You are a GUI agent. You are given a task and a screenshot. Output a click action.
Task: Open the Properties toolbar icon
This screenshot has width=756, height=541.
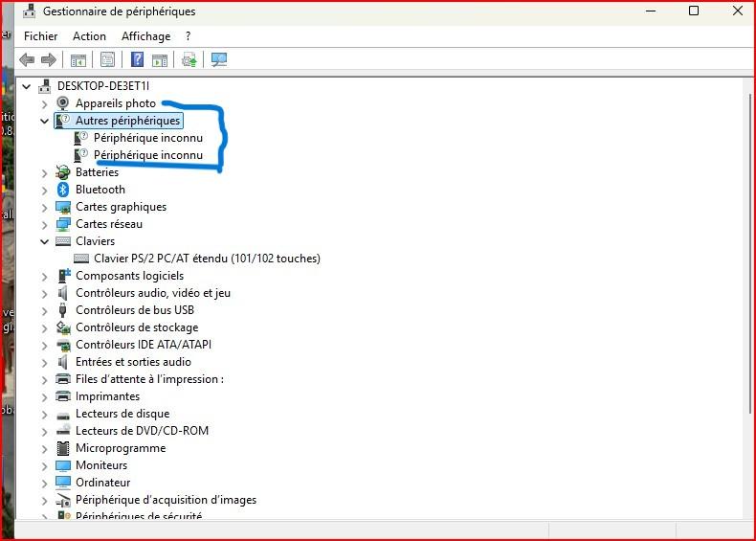click(x=107, y=59)
